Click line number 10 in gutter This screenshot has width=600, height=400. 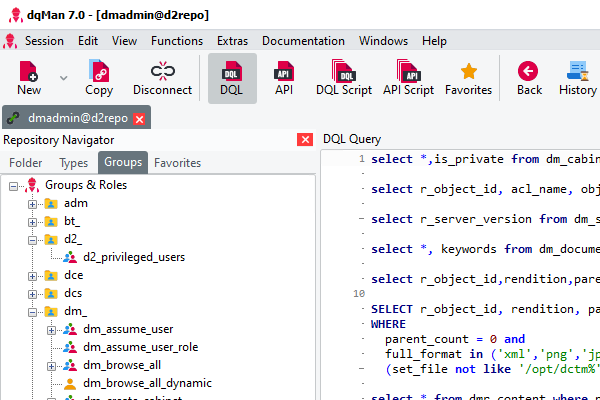(359, 294)
